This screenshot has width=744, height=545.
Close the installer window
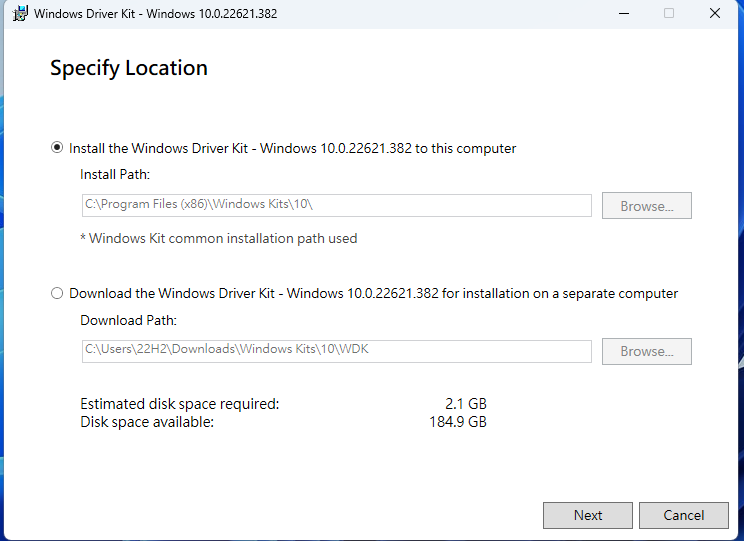point(715,13)
